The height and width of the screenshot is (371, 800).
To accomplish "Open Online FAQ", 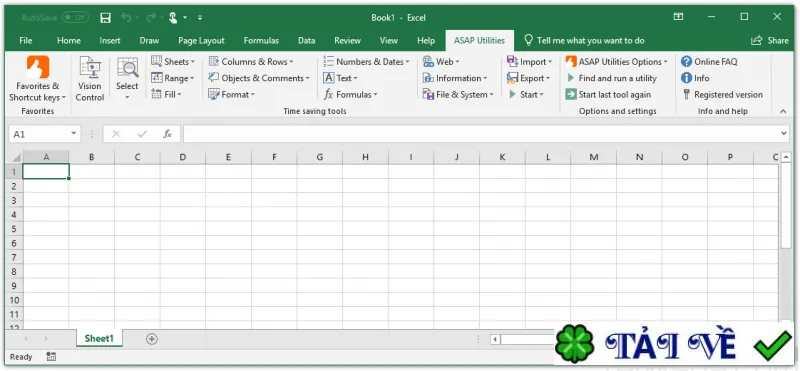I will [710, 62].
